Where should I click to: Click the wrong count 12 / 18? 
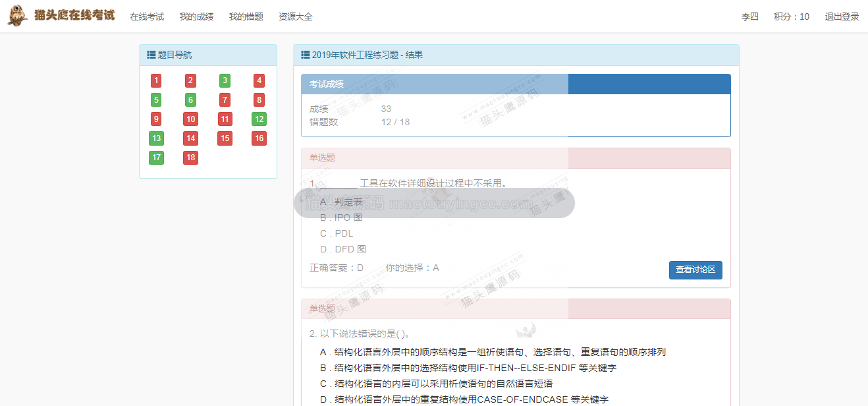point(395,122)
